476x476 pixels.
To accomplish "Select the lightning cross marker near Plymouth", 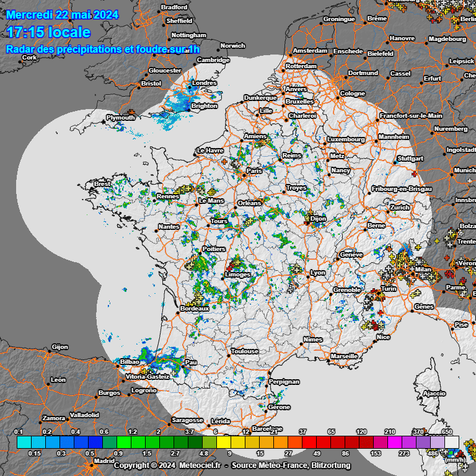I will point(131,112).
